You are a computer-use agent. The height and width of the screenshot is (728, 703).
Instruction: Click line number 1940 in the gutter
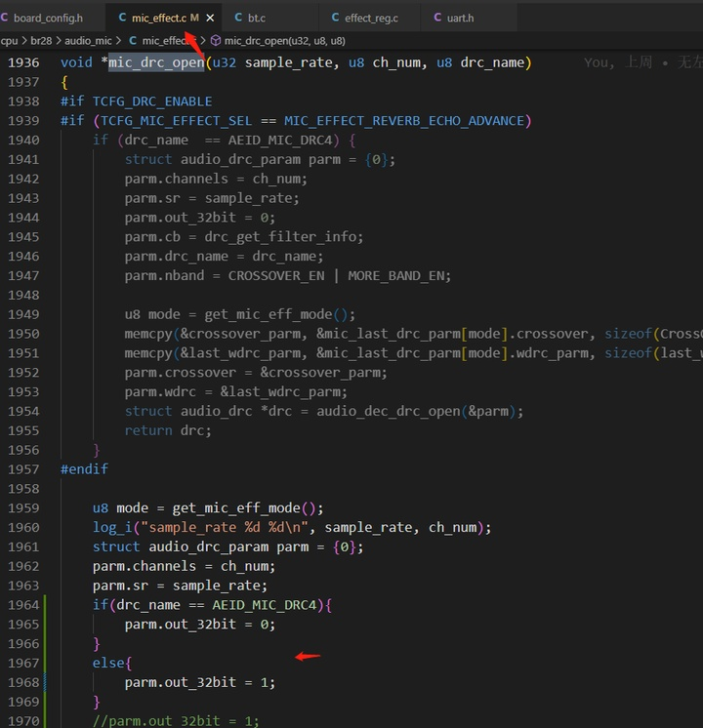click(x=23, y=141)
